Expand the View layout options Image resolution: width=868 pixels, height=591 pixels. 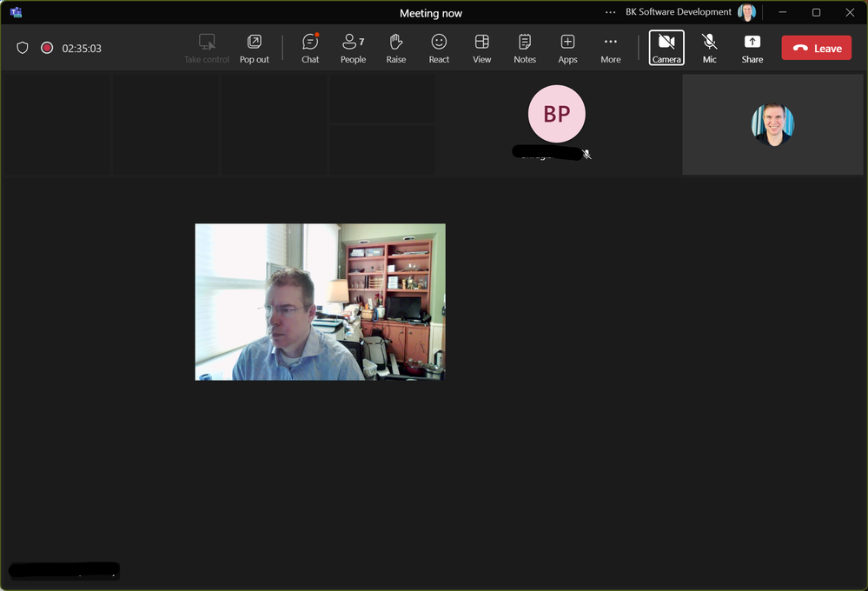pos(481,48)
